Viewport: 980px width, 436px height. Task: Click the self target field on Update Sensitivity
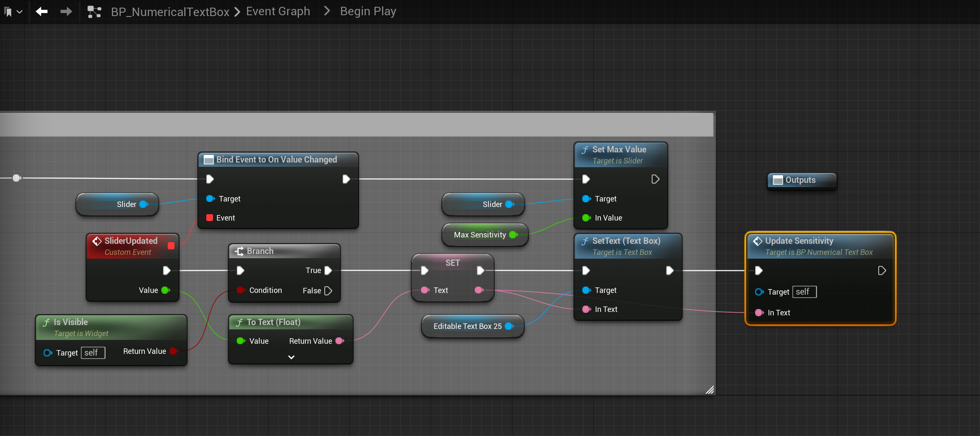[804, 292]
